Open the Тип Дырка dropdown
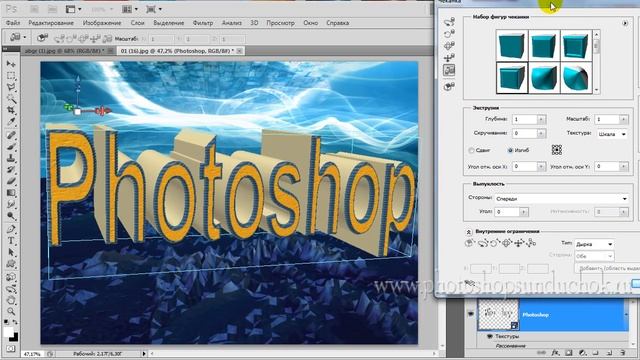The width and height of the screenshot is (640, 360). 594,244
